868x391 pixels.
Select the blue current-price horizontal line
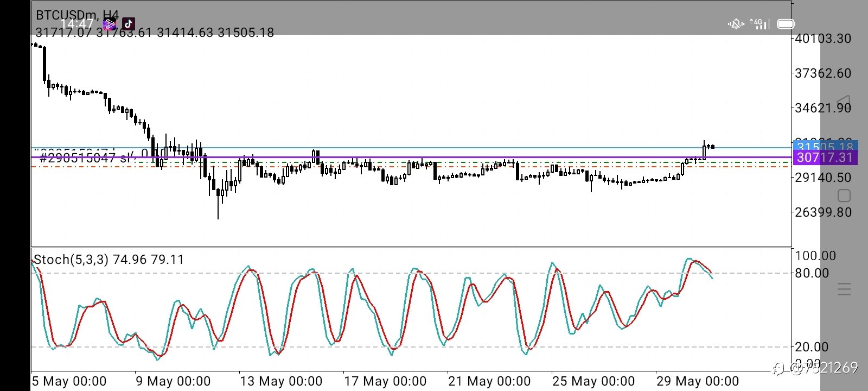tap(411, 147)
